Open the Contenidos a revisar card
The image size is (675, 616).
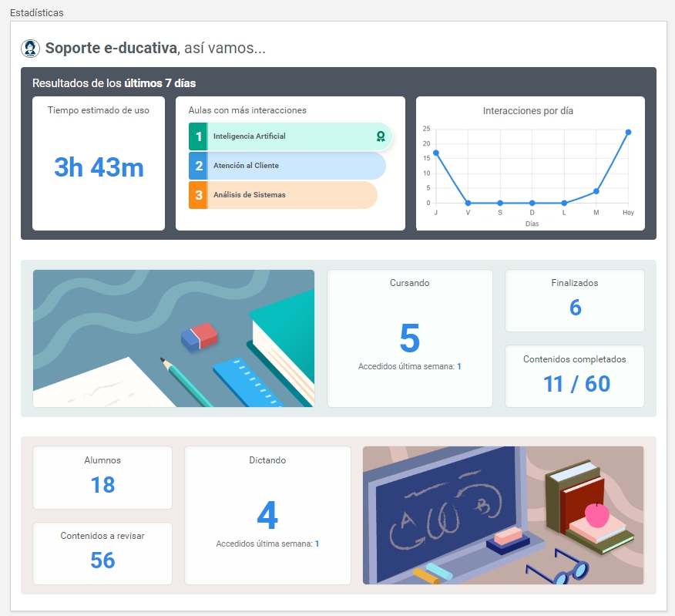102,553
